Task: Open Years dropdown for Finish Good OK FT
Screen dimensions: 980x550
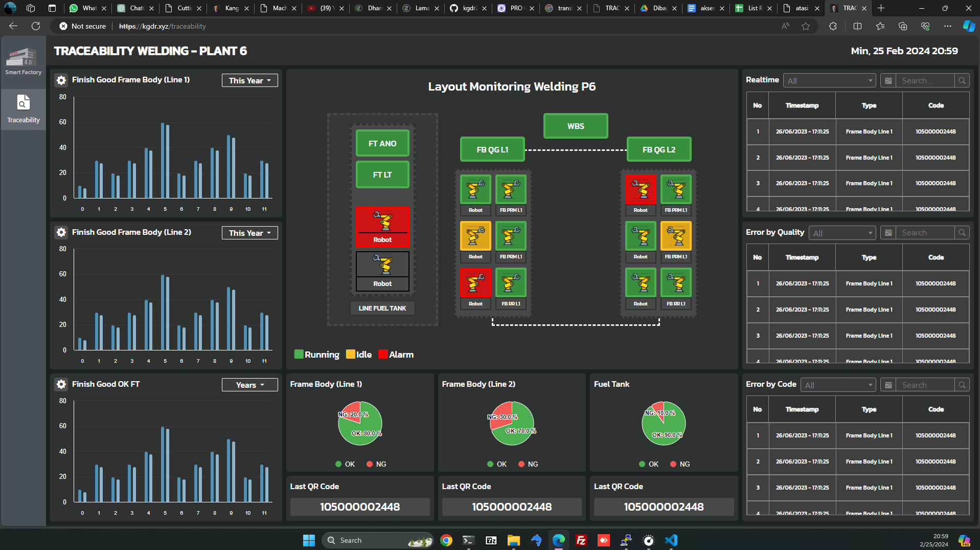Action: pyautogui.click(x=249, y=385)
